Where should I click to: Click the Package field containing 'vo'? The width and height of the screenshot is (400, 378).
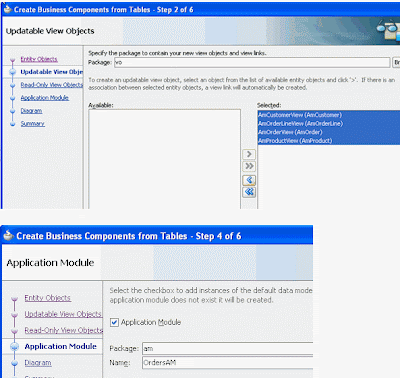click(x=252, y=62)
